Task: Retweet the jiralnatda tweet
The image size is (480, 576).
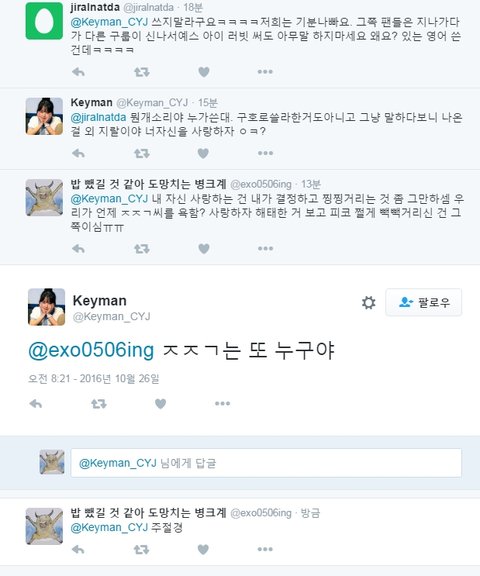Action: pyautogui.click(x=141, y=72)
